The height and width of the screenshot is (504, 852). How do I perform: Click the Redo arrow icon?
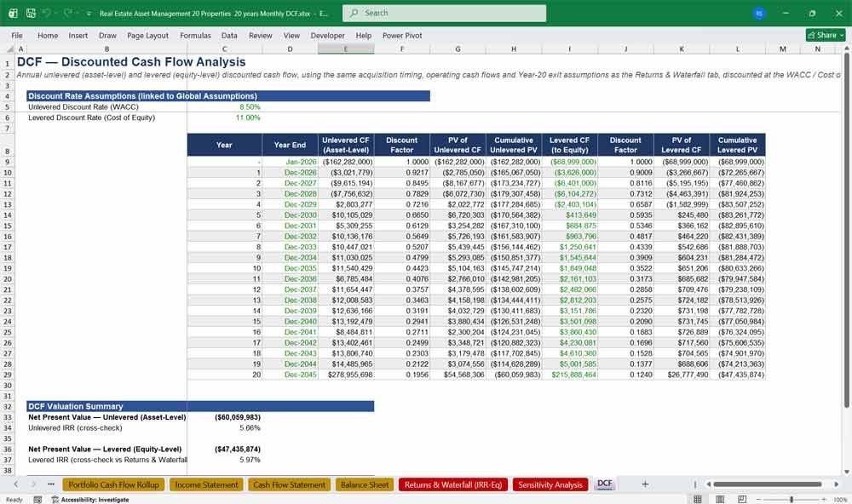[x=68, y=13]
